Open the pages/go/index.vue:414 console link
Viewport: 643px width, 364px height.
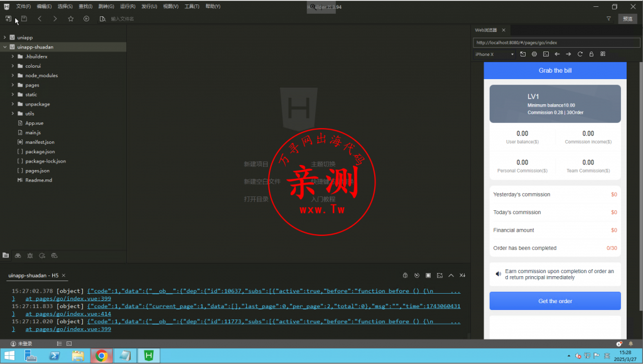pos(68,314)
